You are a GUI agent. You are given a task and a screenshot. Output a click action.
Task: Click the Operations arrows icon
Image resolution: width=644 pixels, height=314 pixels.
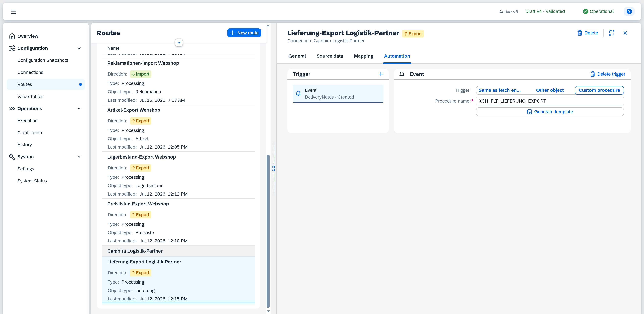pos(12,108)
